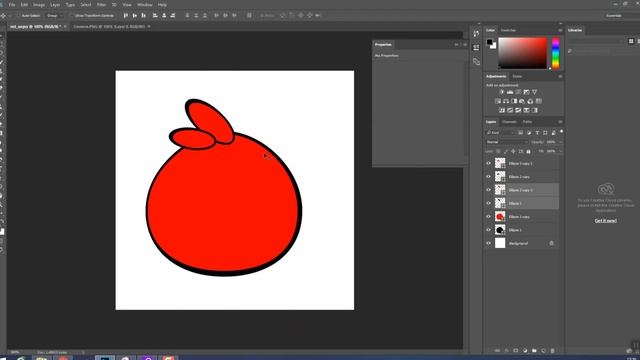
Task: Add a Threshold adjustment
Action: tap(518, 110)
